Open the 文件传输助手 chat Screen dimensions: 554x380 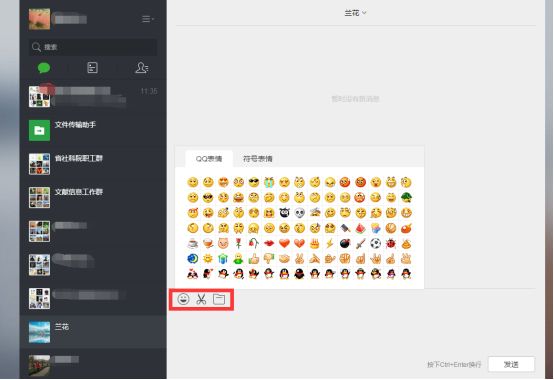tap(93, 130)
